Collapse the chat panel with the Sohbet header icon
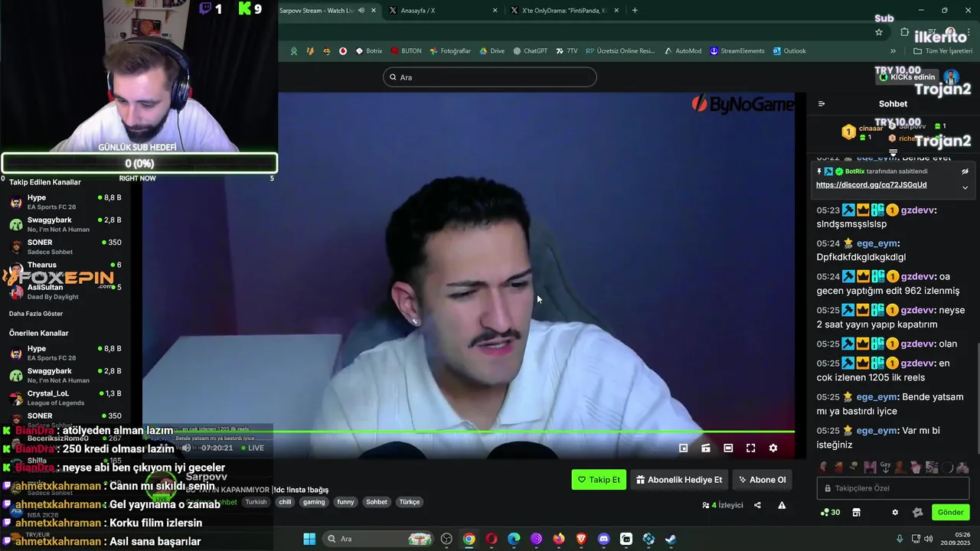980x551 pixels. coord(822,103)
